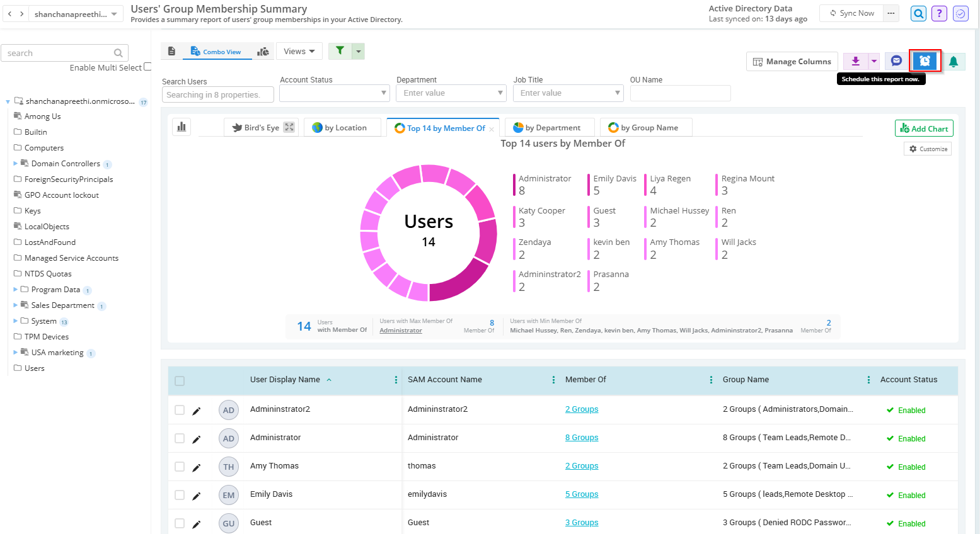Open the alerts bell icon
This screenshot has width=980, height=534.
coord(954,61)
